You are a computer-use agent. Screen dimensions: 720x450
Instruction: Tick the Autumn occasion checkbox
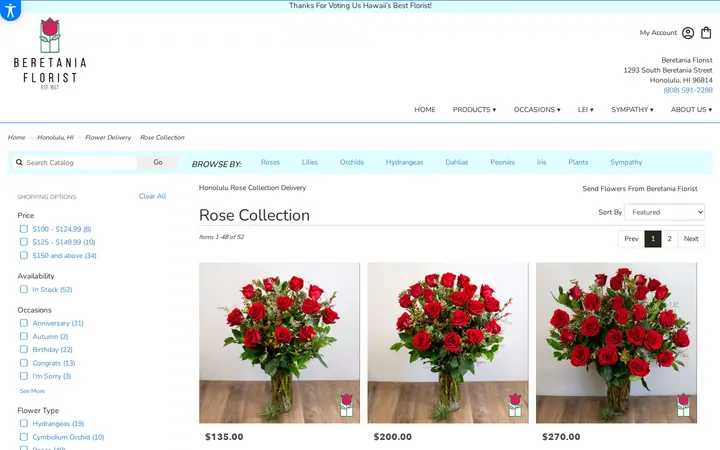[24, 336]
